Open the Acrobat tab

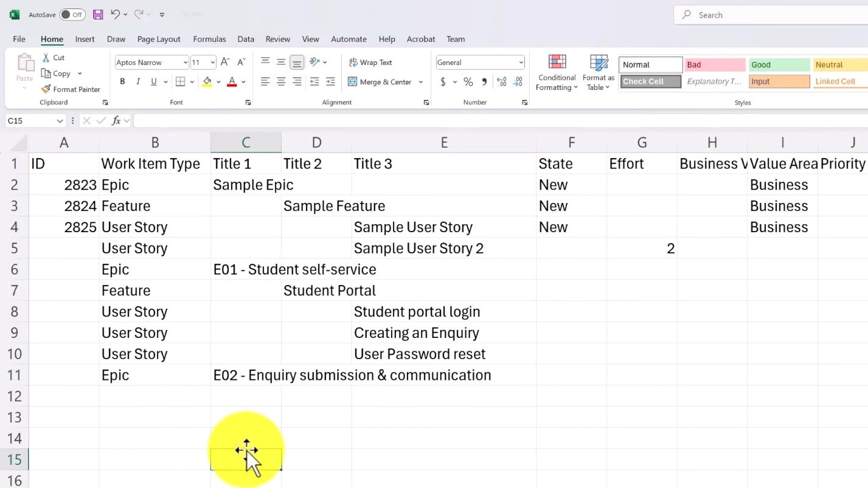[x=420, y=39]
